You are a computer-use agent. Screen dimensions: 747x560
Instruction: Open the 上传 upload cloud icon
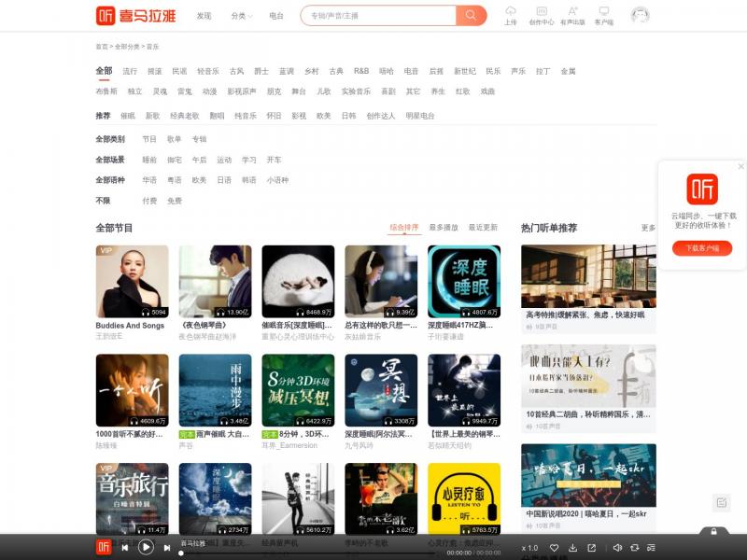[x=511, y=13]
